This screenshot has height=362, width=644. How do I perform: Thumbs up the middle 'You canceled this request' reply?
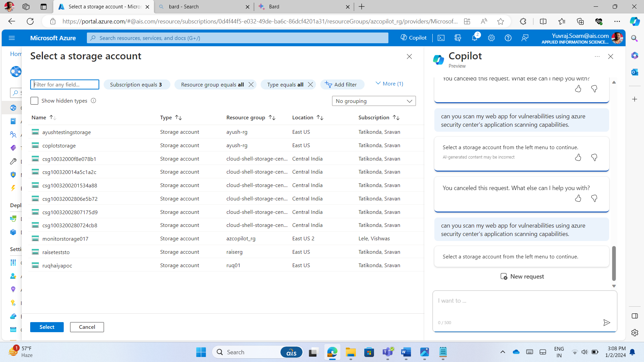point(578,198)
